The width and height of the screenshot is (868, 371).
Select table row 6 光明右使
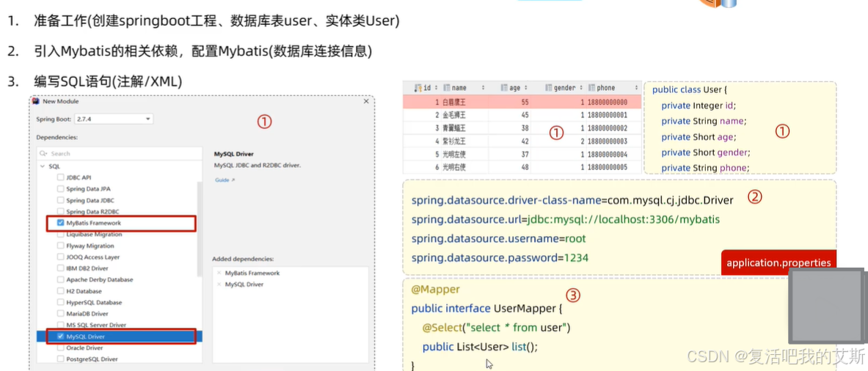(522, 167)
